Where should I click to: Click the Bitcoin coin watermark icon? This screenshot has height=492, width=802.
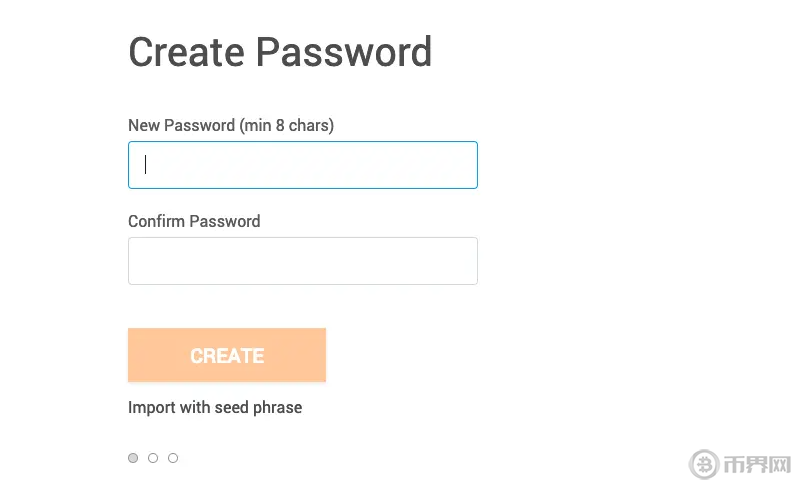[x=705, y=465]
